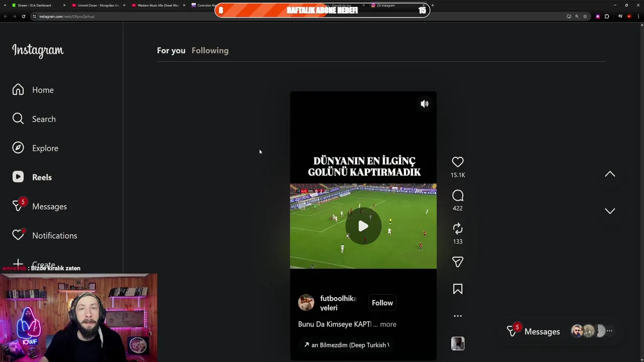
Task: Click the browser Back arrow
Action: (x=6, y=17)
